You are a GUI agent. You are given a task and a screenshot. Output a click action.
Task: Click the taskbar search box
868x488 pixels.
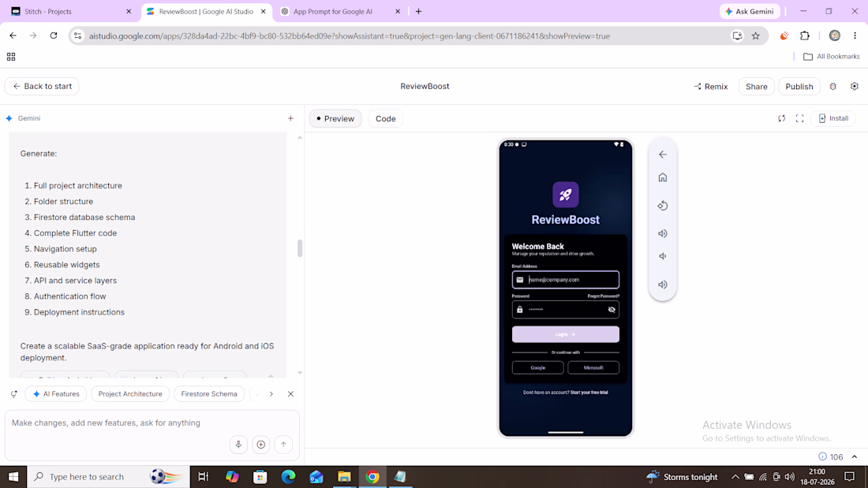(x=109, y=477)
